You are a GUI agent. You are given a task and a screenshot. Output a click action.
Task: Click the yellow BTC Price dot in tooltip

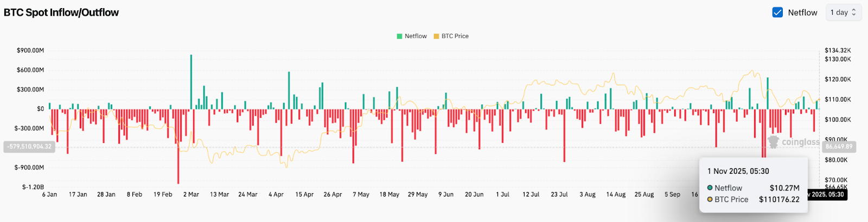pos(710,199)
